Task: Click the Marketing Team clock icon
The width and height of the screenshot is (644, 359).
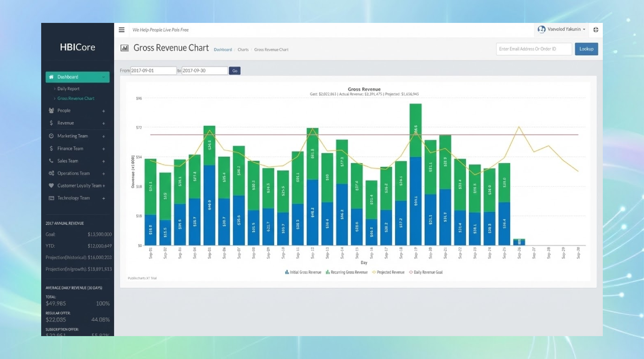Action: click(x=51, y=136)
